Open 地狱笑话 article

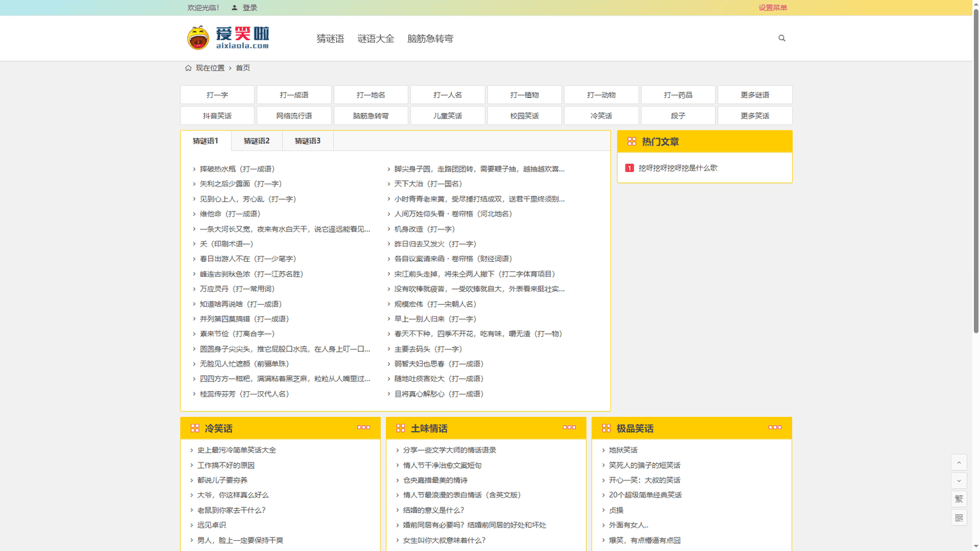point(623,450)
